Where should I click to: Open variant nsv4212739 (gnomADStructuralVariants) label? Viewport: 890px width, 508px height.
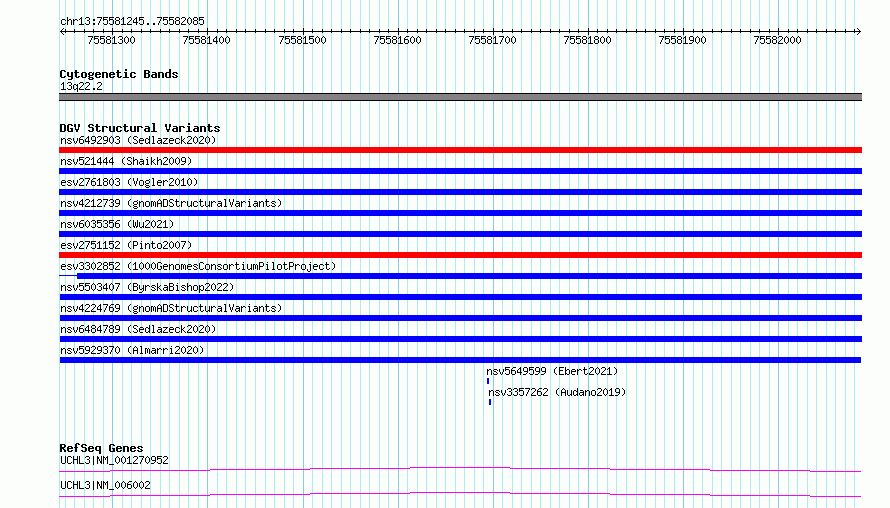(x=171, y=203)
